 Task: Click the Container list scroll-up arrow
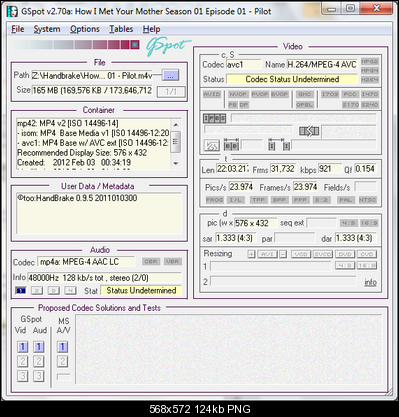pos(176,125)
